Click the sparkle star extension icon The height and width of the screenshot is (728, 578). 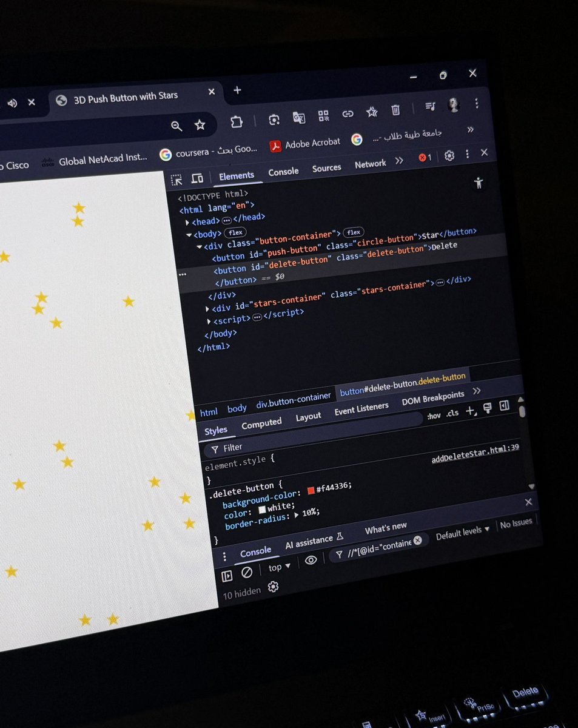click(372, 112)
